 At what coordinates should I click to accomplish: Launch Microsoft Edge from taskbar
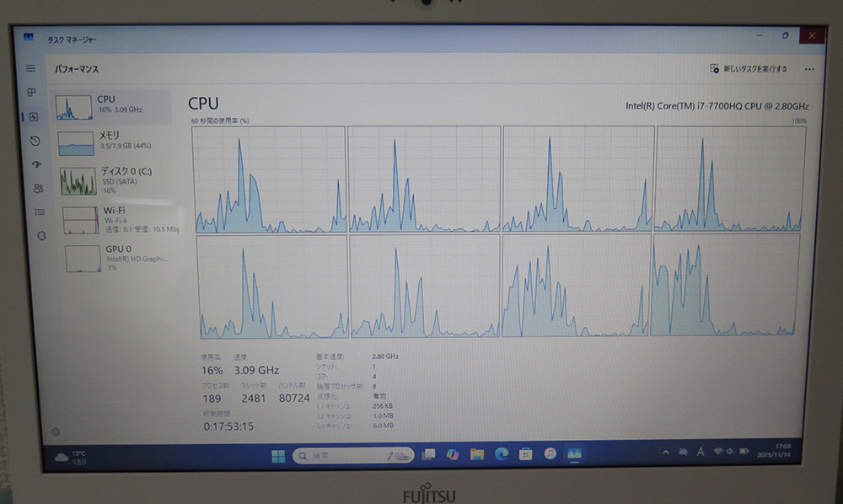click(x=502, y=454)
